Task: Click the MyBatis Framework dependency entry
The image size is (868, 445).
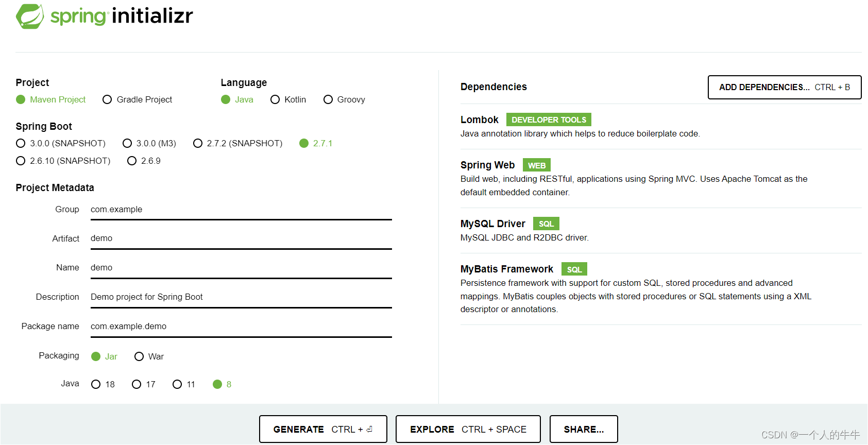Action: (661, 289)
